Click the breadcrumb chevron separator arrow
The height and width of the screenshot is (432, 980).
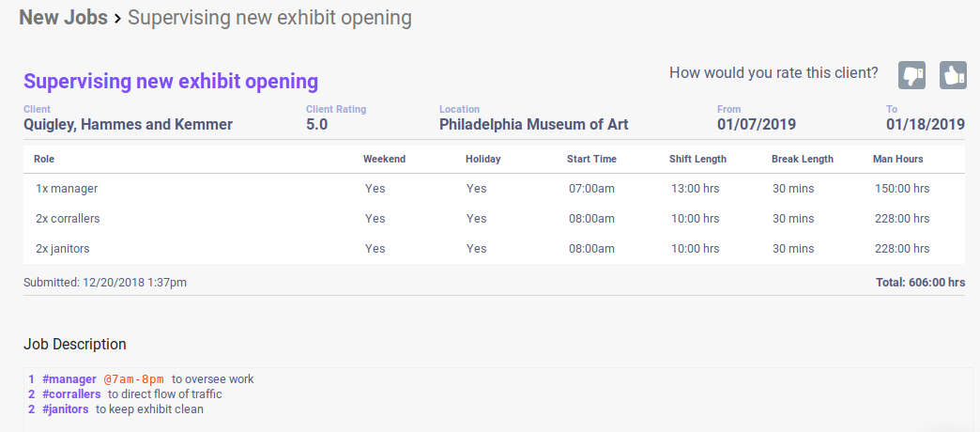(117, 18)
